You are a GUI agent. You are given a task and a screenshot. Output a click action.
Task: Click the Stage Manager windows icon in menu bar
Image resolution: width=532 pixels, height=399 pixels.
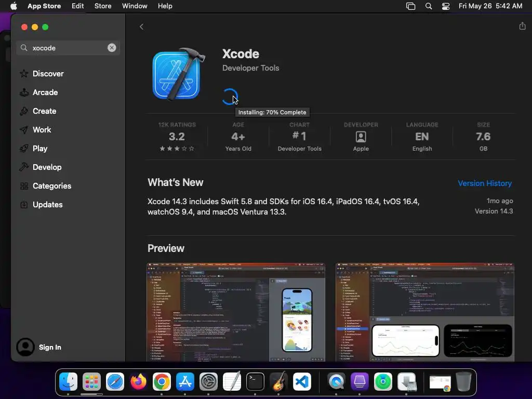(410, 6)
